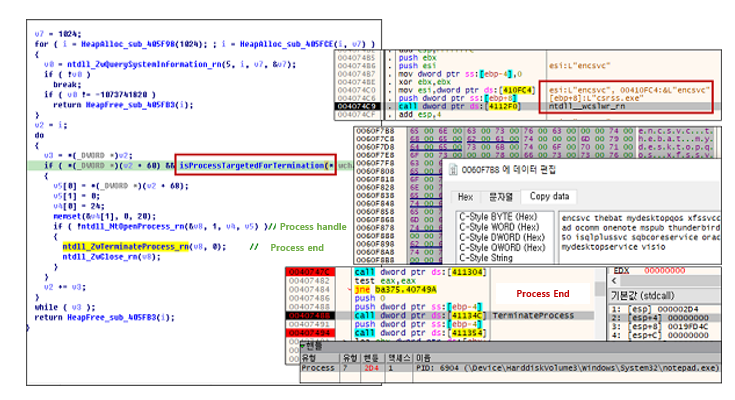The image size is (735, 400).
Task: Click the call ds:[411304] instruction
Action: [x=420, y=272]
